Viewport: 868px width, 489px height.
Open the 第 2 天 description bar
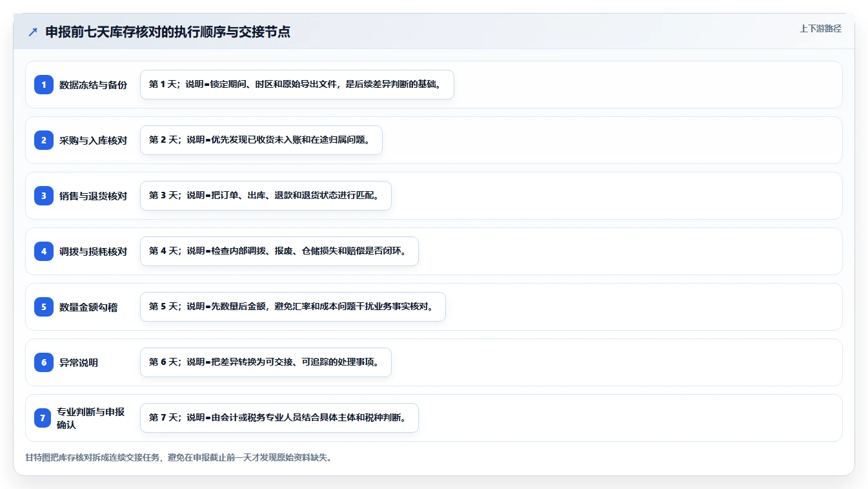click(x=261, y=140)
